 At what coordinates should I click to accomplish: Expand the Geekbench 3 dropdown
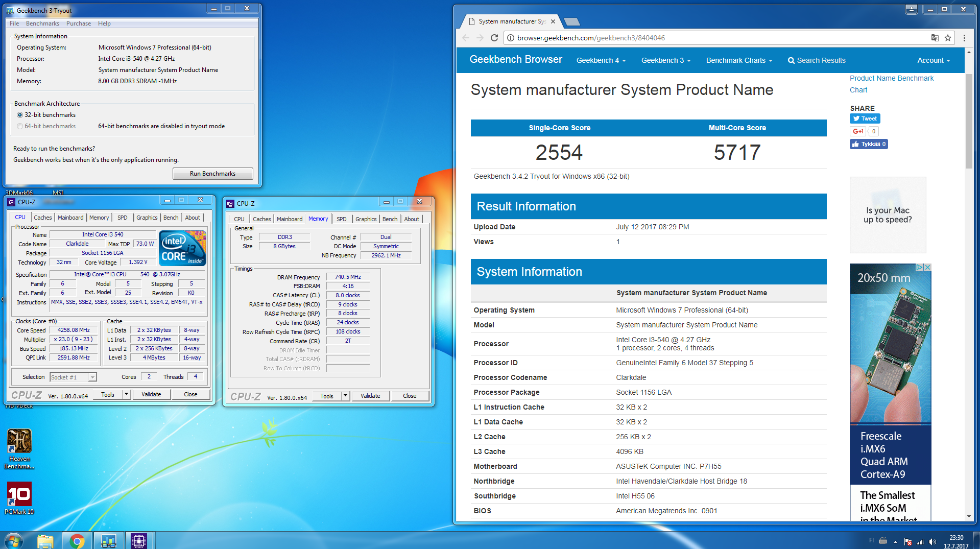click(x=666, y=60)
